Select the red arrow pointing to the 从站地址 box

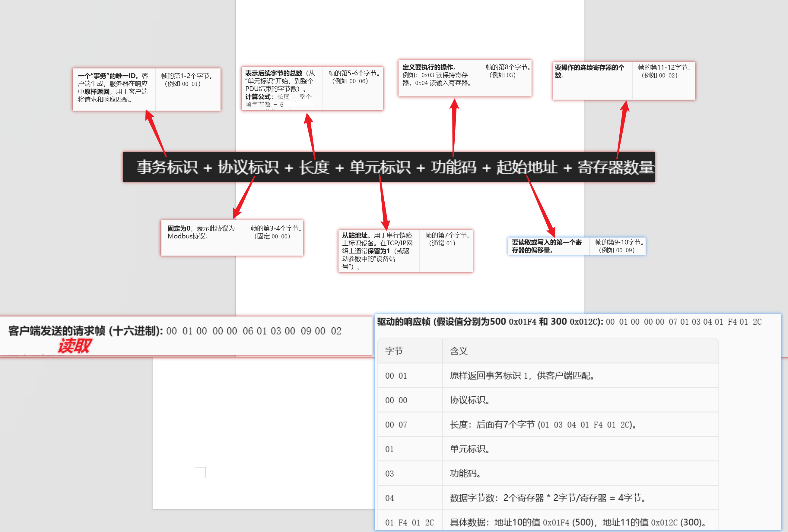383,202
